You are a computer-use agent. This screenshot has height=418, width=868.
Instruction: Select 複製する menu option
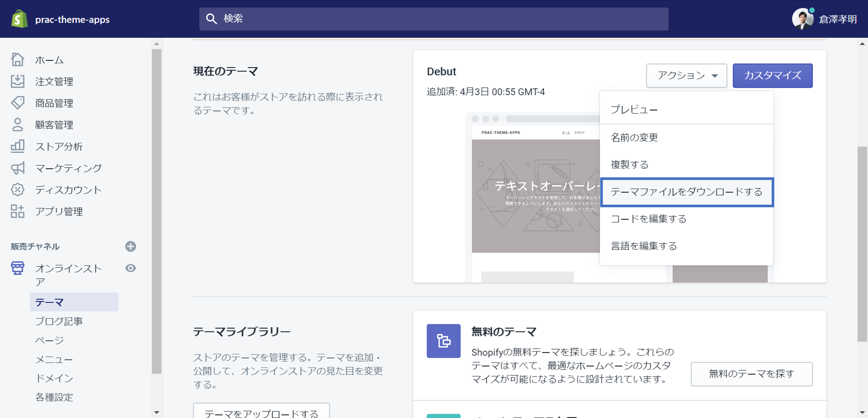(629, 165)
